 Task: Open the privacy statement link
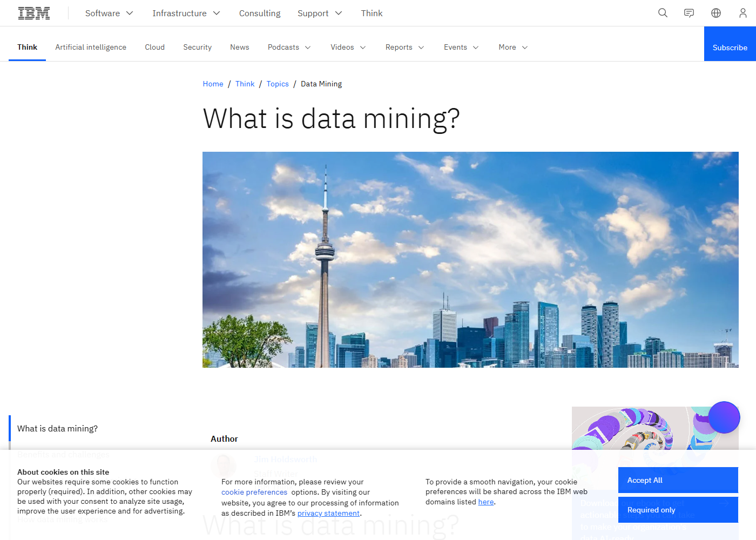(x=328, y=513)
